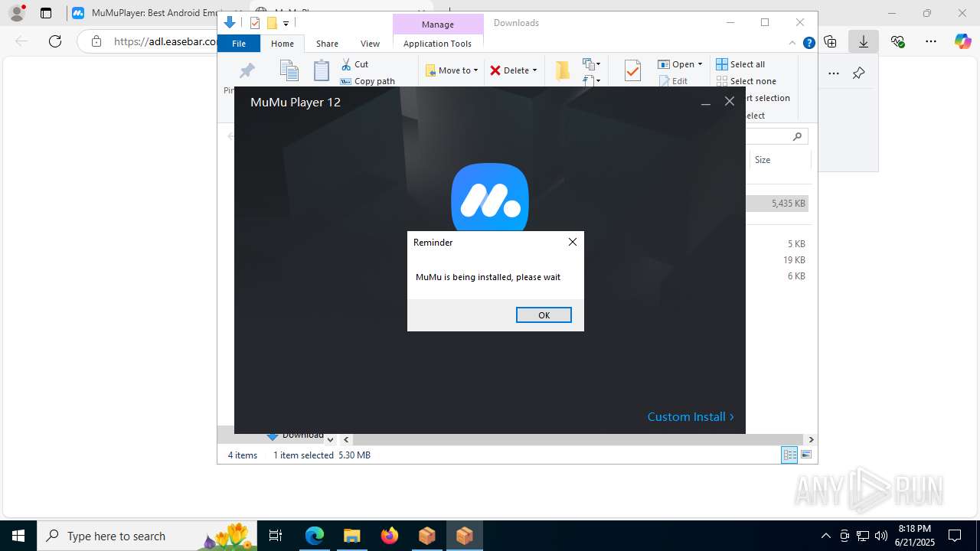Open File Explorer Help icon
Viewport: 980px width, 551px height.
808,44
